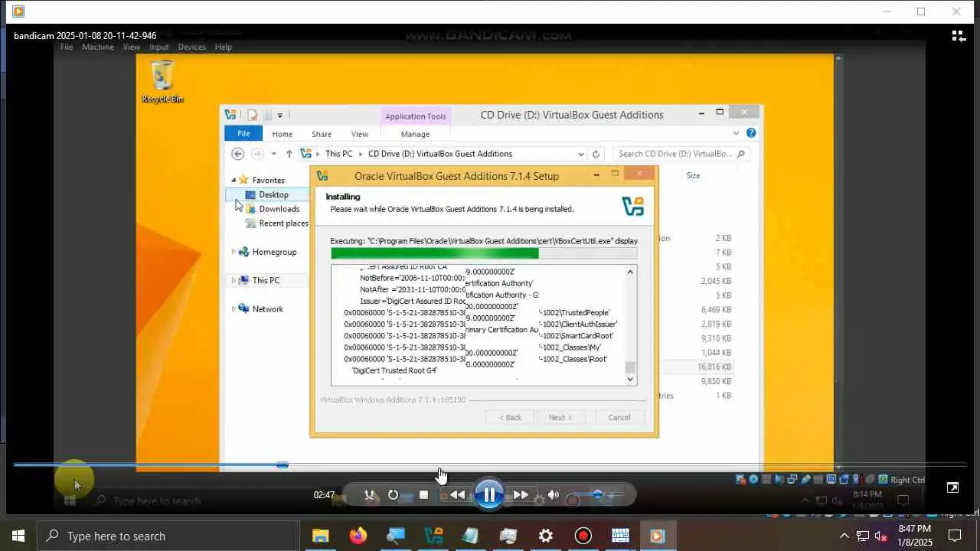The height and width of the screenshot is (551, 980).
Task: Select Recent places in the navigation pane
Action: click(x=283, y=223)
